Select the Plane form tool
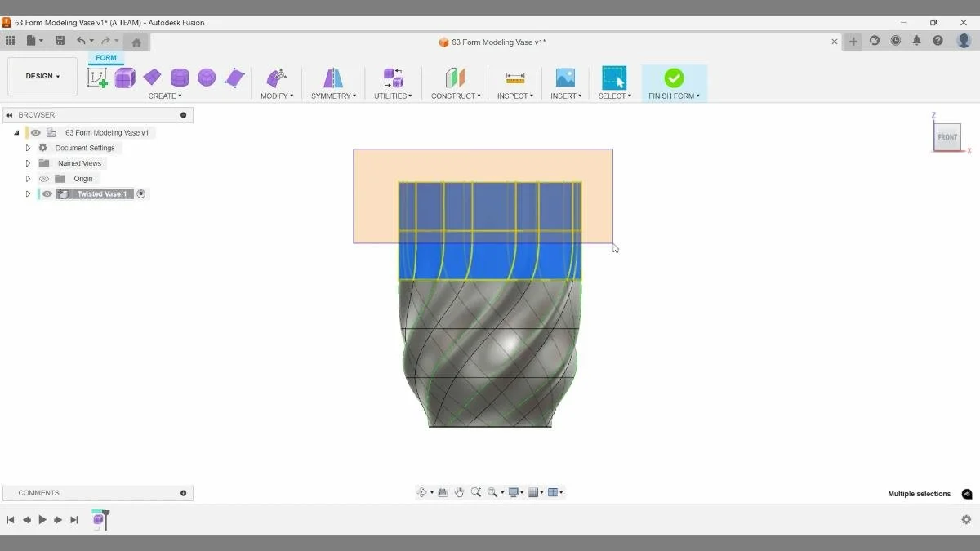980x551 pixels. [x=152, y=78]
